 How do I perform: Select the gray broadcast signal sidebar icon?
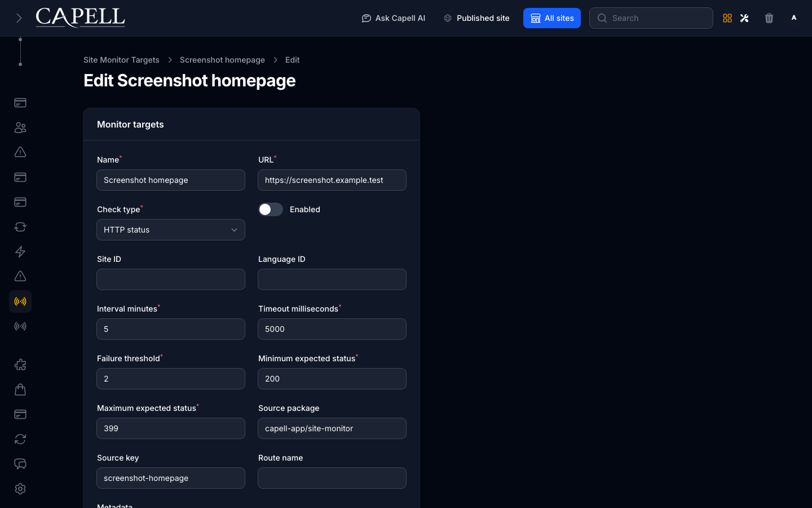pos(20,326)
